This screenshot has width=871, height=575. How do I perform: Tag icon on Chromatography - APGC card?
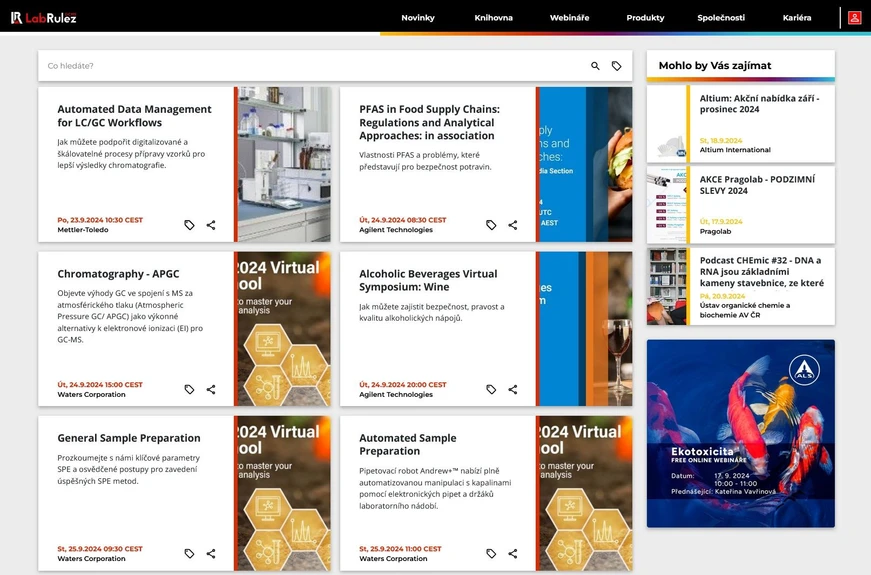coord(189,389)
